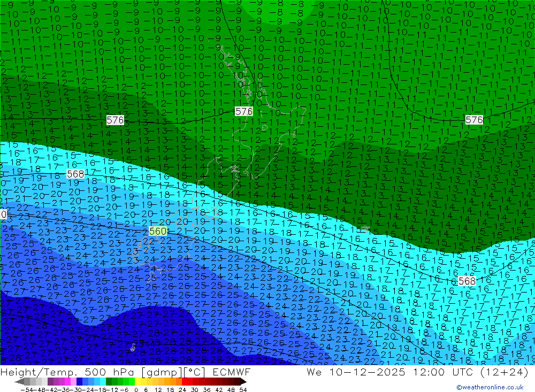This screenshot has width=535, height=392.
Task: Click the small Chatham Islands outline east of New Zealand
Action: (x=365, y=228)
